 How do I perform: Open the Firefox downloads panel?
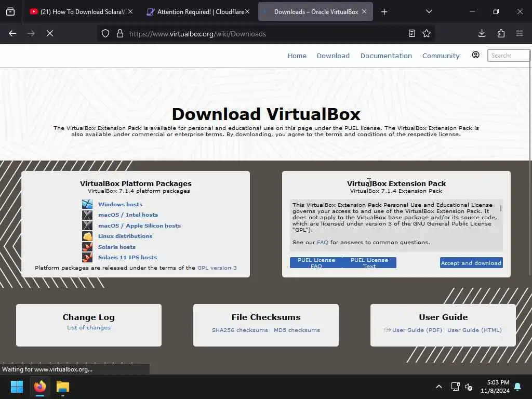click(x=482, y=33)
